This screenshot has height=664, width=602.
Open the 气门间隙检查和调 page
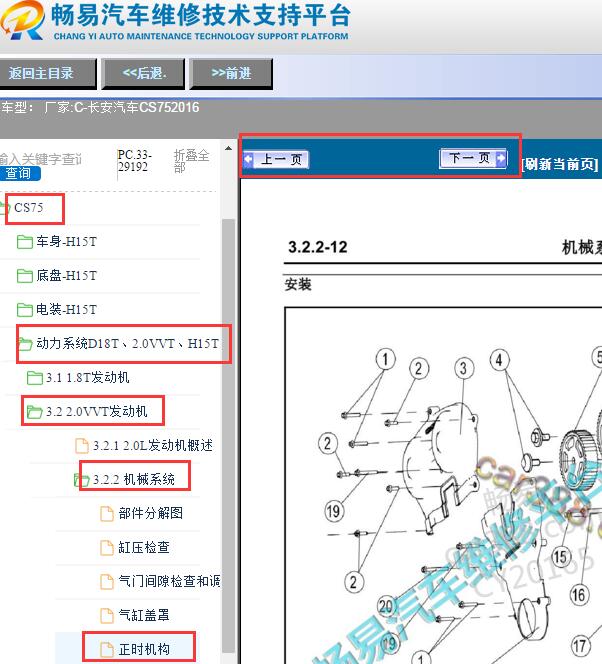(x=169, y=581)
